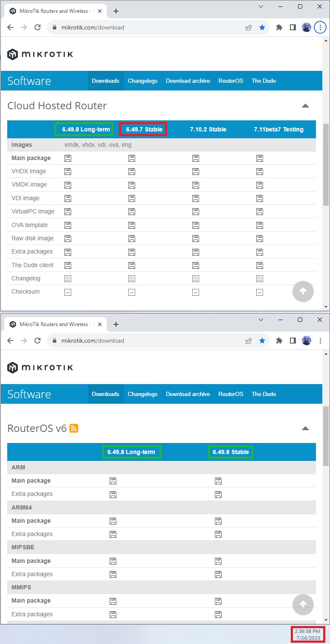This screenshot has height=644, width=330.
Task: Open tab search chevron in bottom window
Action: (x=261, y=320)
